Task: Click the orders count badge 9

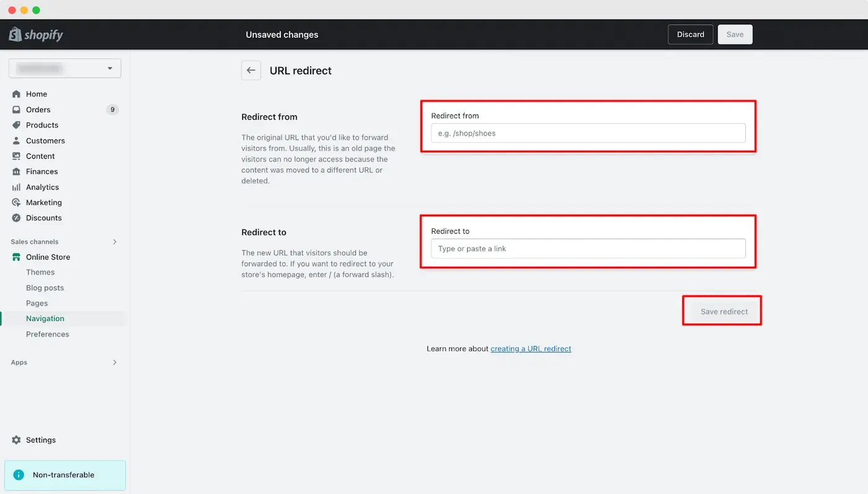Action: coord(112,110)
